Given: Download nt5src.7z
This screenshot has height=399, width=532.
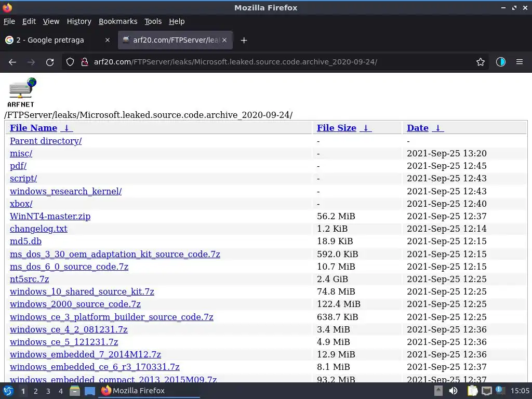Looking at the screenshot, I should click(30, 279).
